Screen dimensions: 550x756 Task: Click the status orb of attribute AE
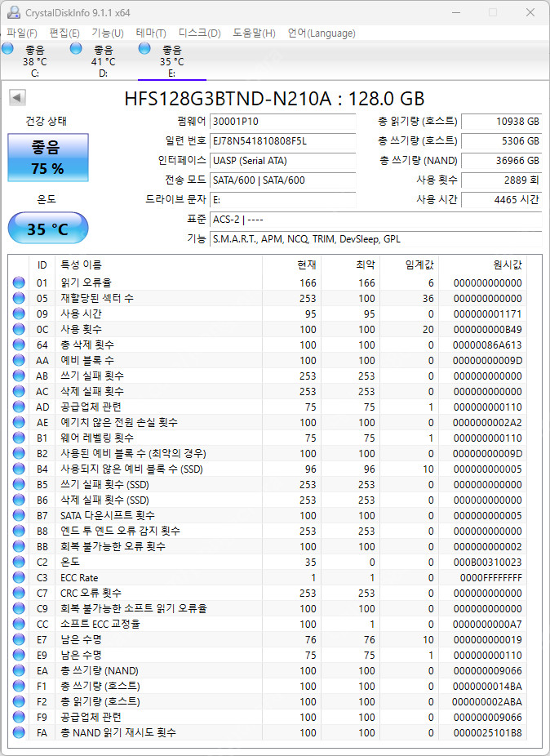pos(19,422)
